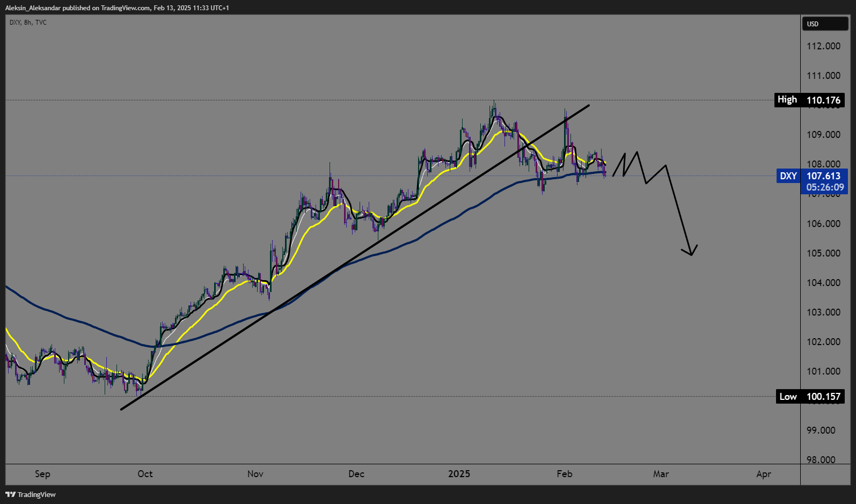Click the Oct label on time axis

click(x=145, y=474)
